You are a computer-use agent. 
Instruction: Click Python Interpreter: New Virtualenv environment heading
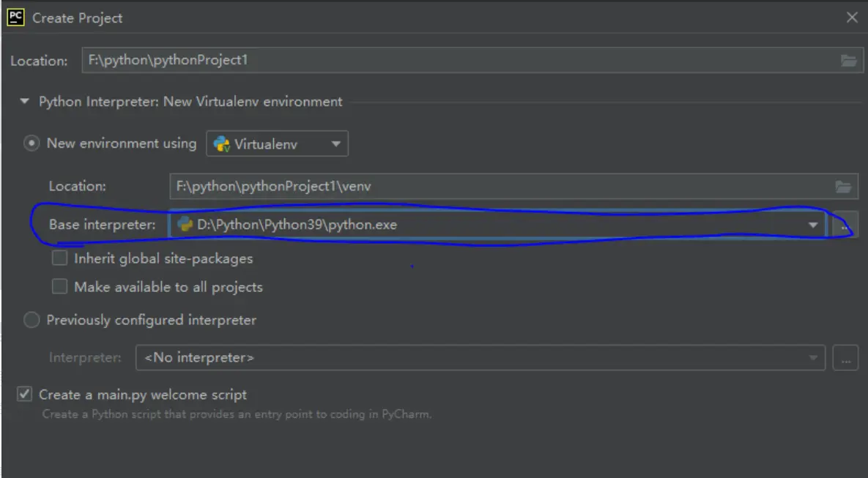coord(190,102)
